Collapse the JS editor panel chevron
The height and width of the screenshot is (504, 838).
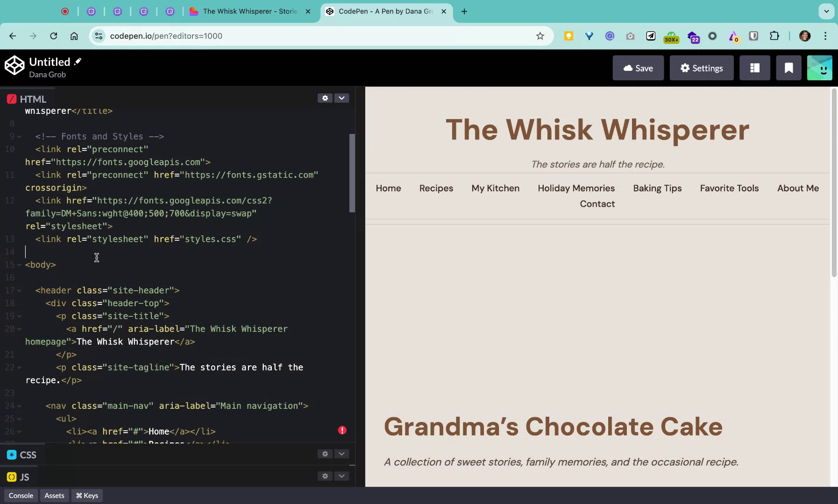(x=341, y=476)
